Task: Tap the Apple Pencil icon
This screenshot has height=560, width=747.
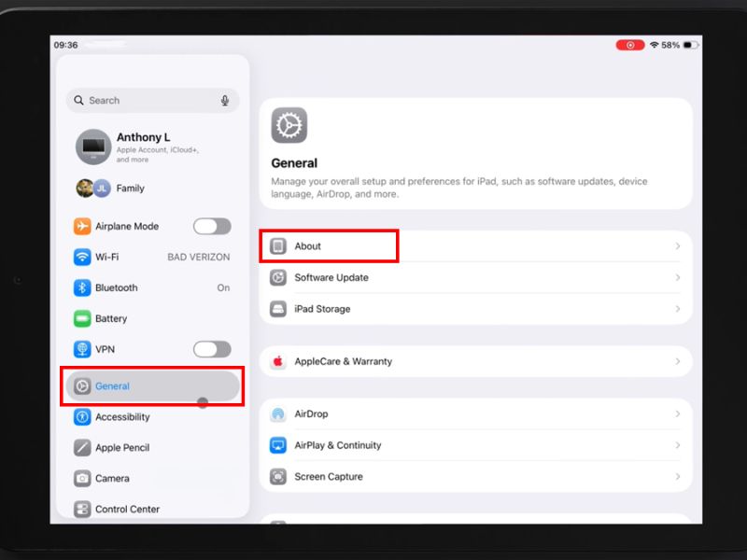Action: click(x=82, y=448)
